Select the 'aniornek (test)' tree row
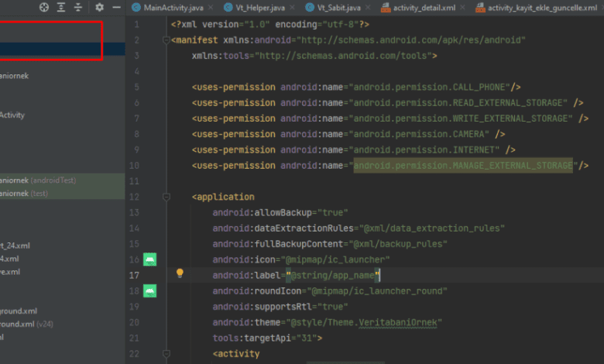 tap(63, 194)
